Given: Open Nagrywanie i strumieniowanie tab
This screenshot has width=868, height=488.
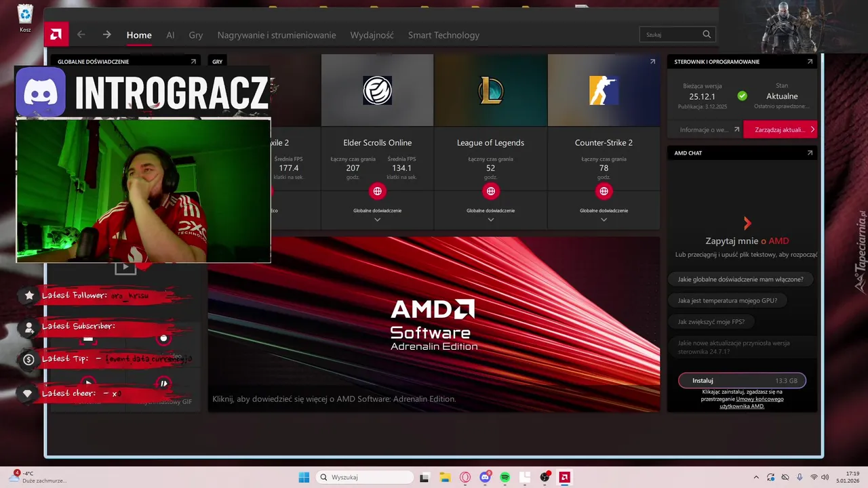Looking at the screenshot, I should [x=277, y=35].
